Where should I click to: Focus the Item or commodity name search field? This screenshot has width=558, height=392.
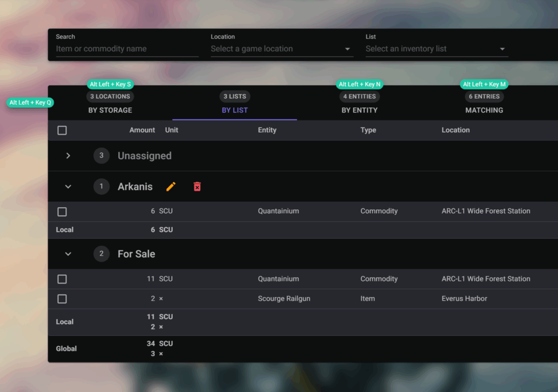tap(127, 49)
